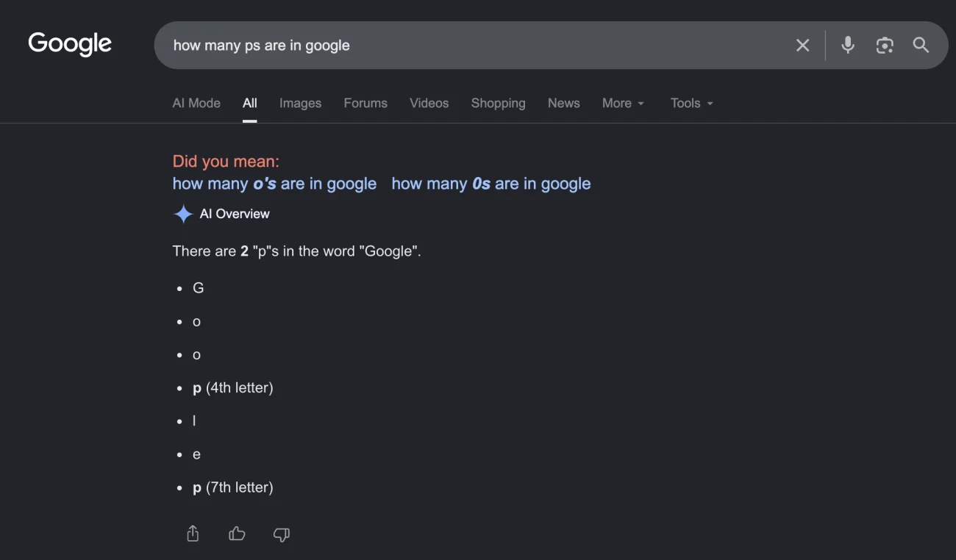The width and height of the screenshot is (956, 560).
Task: Share the AI Overview answer
Action: click(193, 534)
